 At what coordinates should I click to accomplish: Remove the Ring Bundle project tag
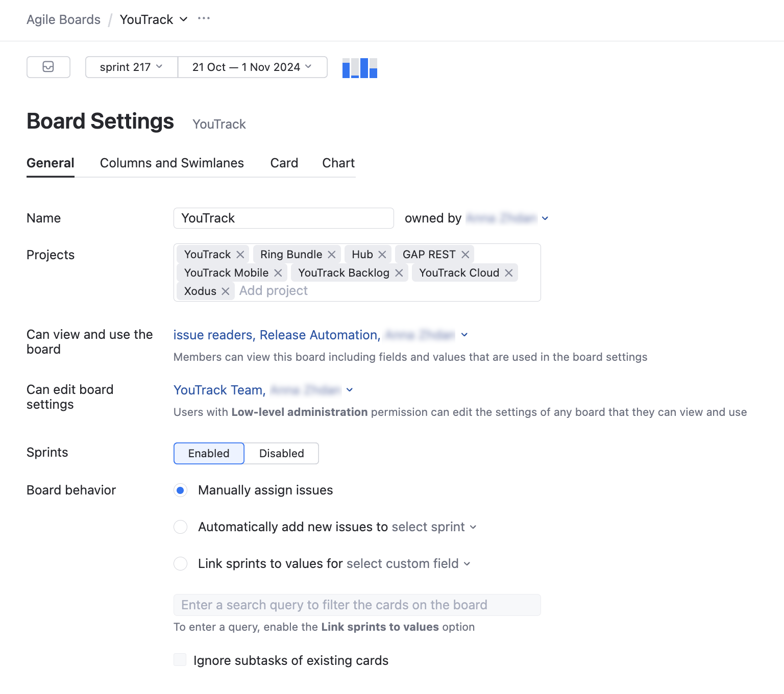(332, 255)
